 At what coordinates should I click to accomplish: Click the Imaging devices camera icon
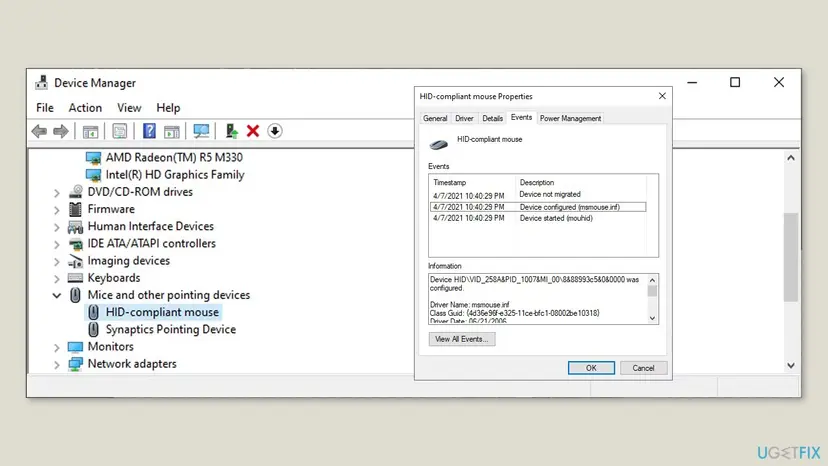pos(76,261)
